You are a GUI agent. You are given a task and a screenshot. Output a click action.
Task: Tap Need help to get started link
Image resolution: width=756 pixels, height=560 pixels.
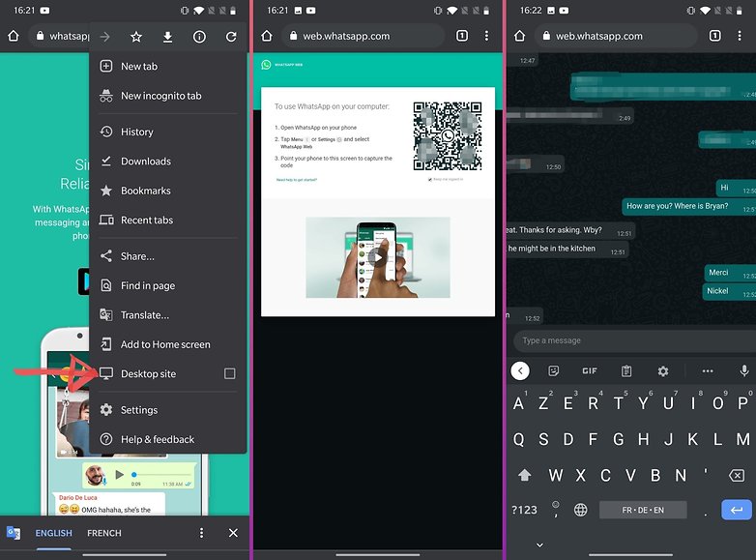point(297,180)
